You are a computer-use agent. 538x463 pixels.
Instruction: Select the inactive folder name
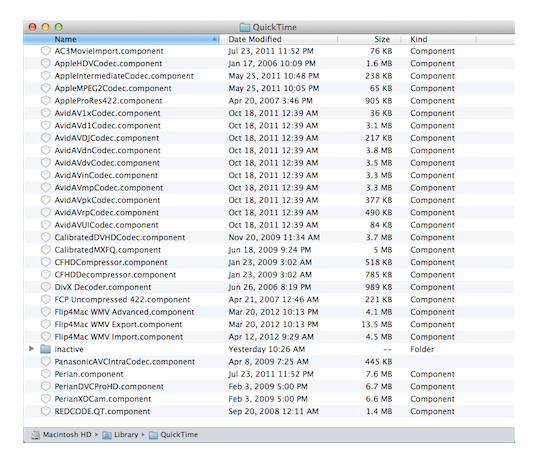click(x=69, y=349)
